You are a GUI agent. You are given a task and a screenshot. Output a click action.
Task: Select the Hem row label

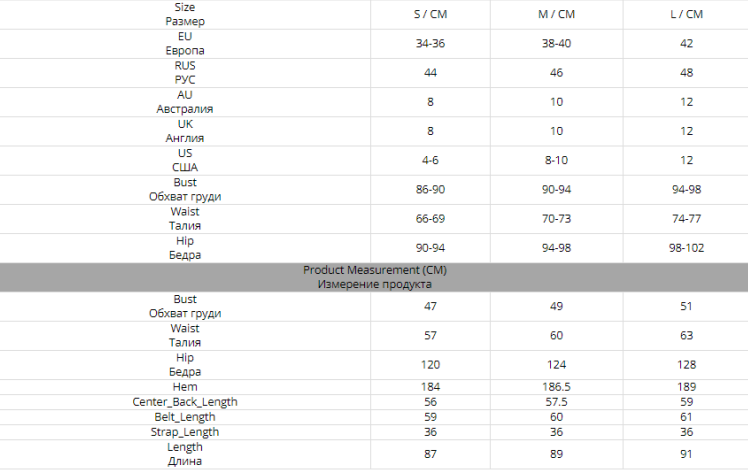[184, 387]
